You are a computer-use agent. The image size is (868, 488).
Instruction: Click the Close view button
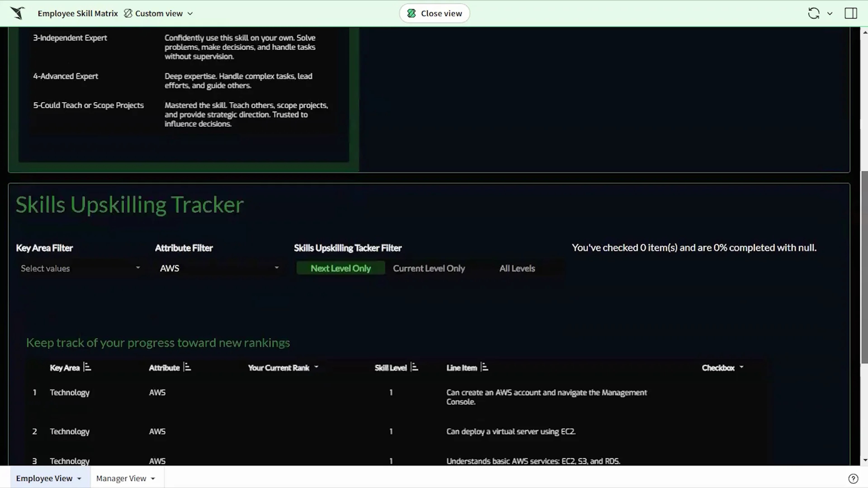coord(434,14)
